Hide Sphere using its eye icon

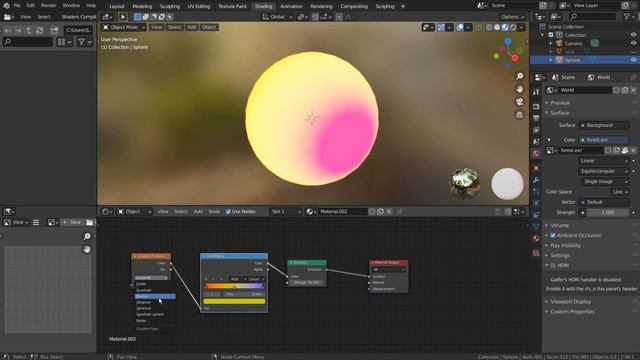click(633, 60)
